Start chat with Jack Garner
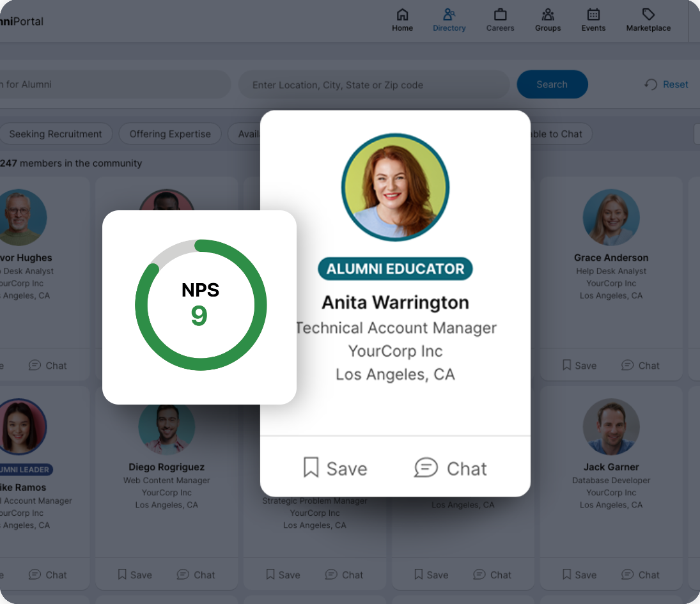 click(641, 575)
